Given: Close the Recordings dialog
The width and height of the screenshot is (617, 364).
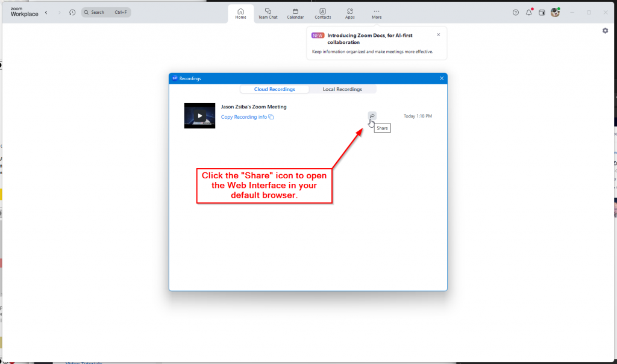Looking at the screenshot, I should tap(442, 78).
